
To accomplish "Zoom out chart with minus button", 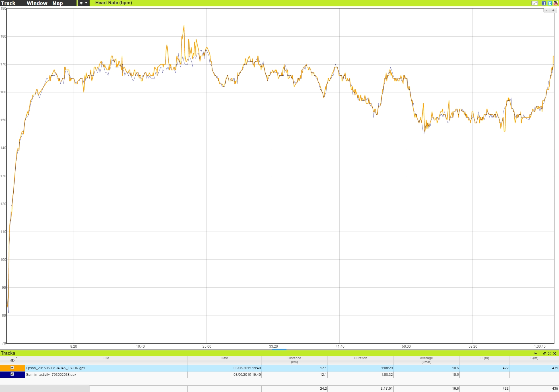I will tap(546, 11).
